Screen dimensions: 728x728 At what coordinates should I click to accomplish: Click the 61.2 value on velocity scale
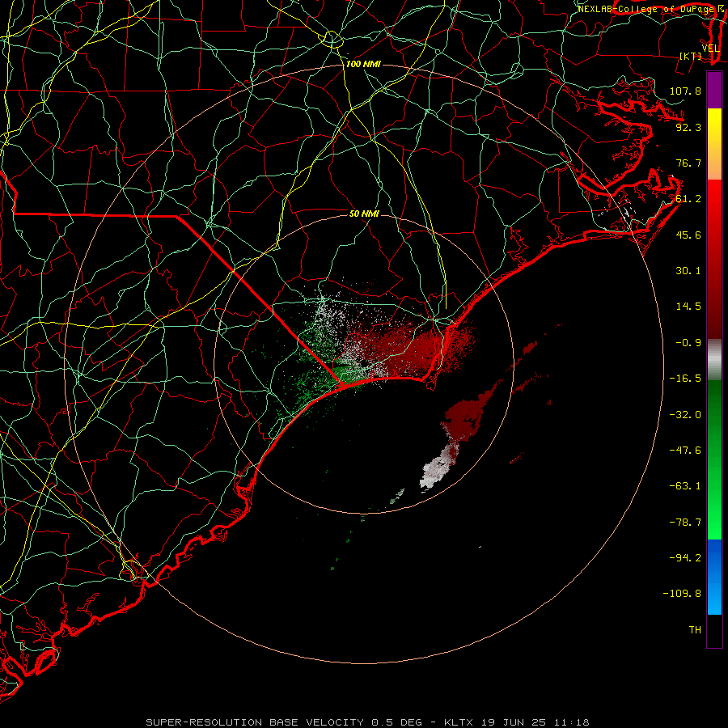(x=688, y=199)
